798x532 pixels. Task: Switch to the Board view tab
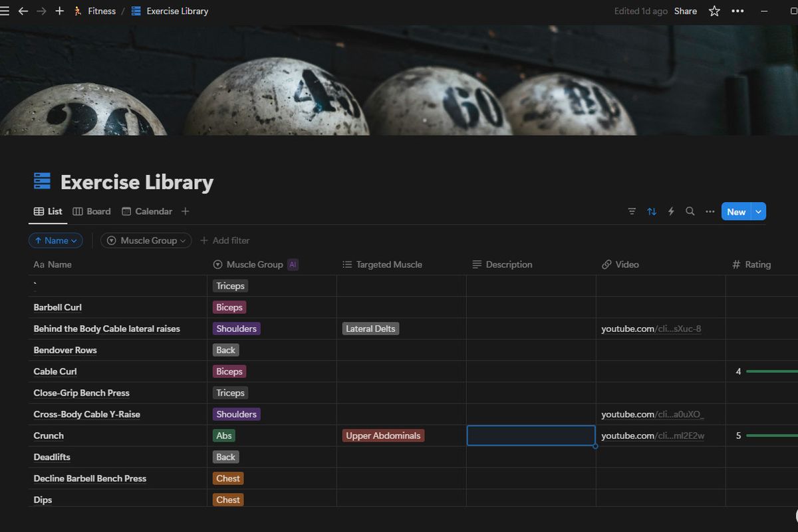(x=92, y=211)
